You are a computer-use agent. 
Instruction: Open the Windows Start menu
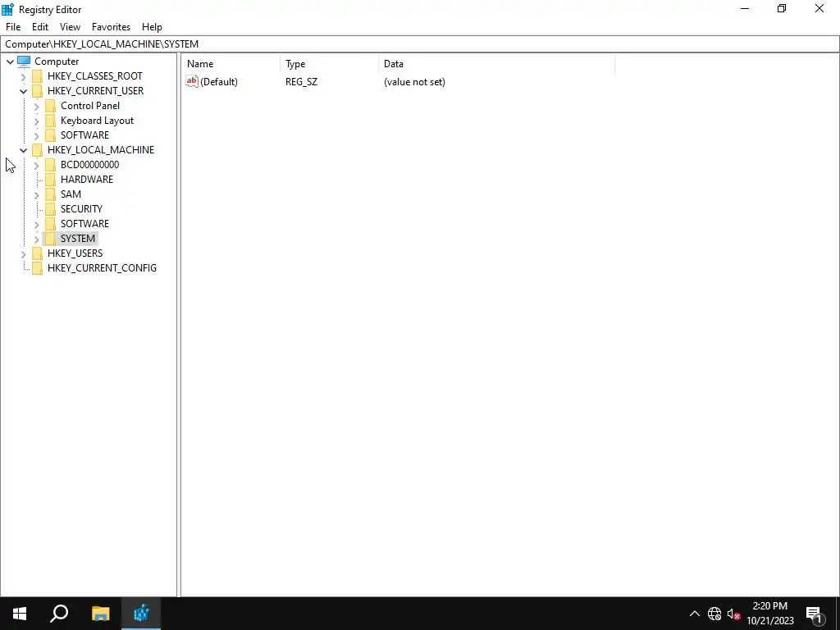click(20, 614)
